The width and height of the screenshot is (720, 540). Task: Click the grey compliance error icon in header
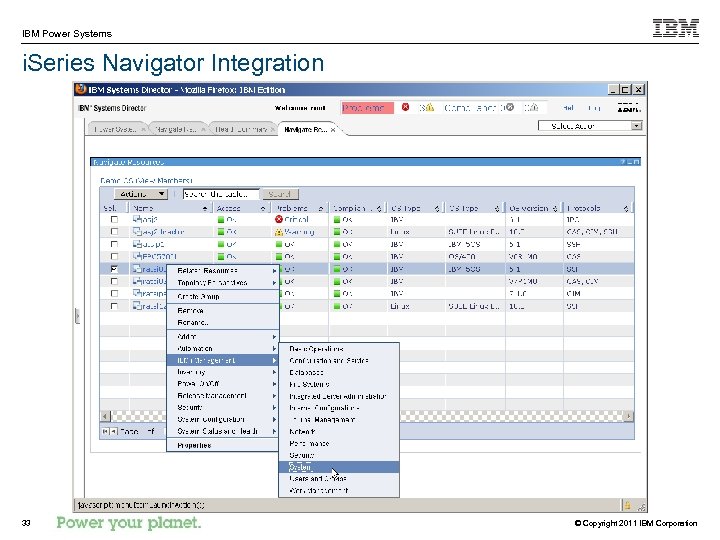tap(510, 107)
